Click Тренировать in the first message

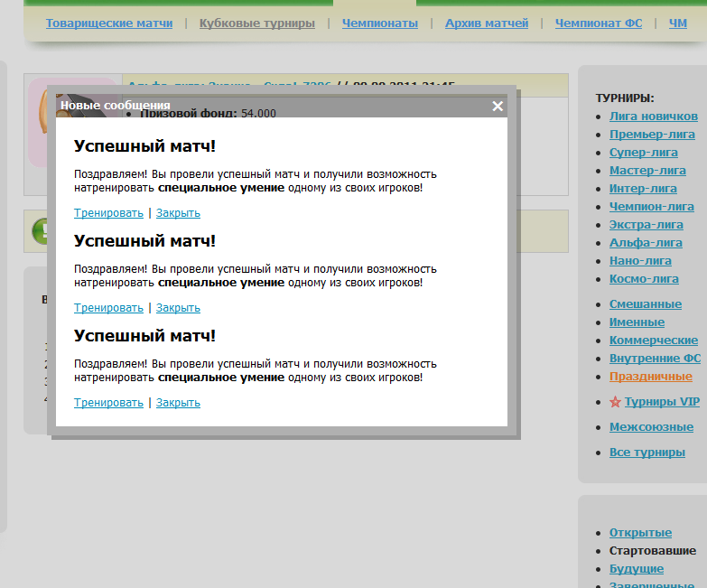click(x=108, y=213)
